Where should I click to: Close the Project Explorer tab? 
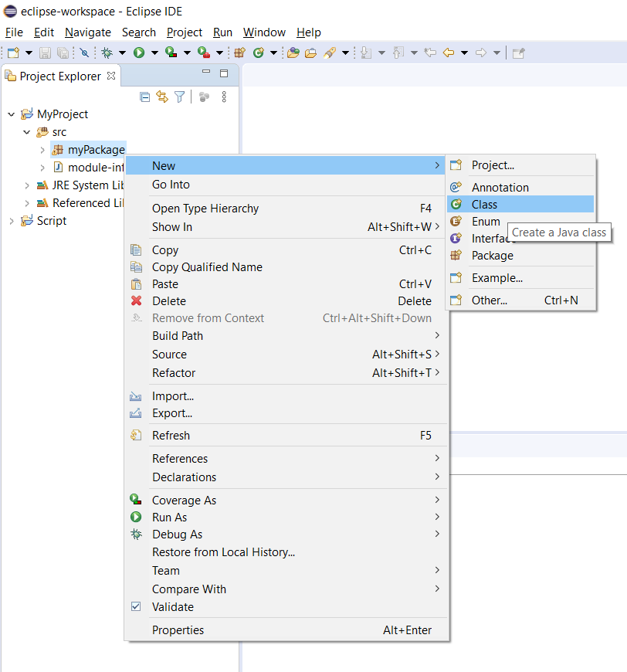pos(111,76)
